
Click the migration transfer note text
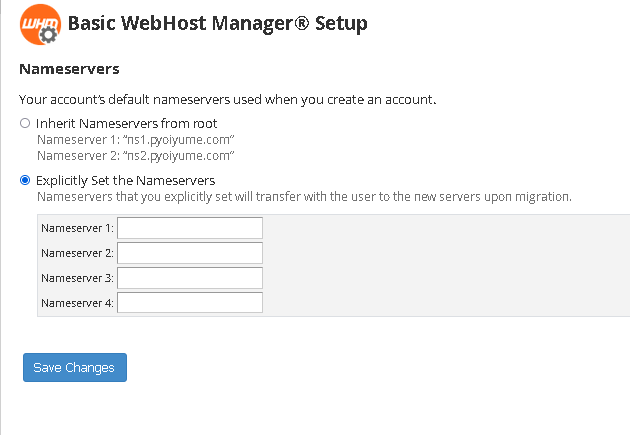pos(303,197)
